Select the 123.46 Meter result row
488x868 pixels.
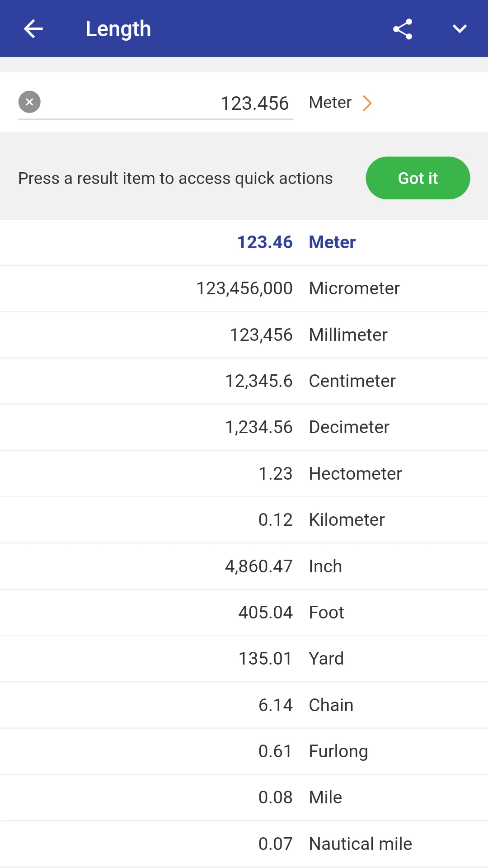pos(244,242)
